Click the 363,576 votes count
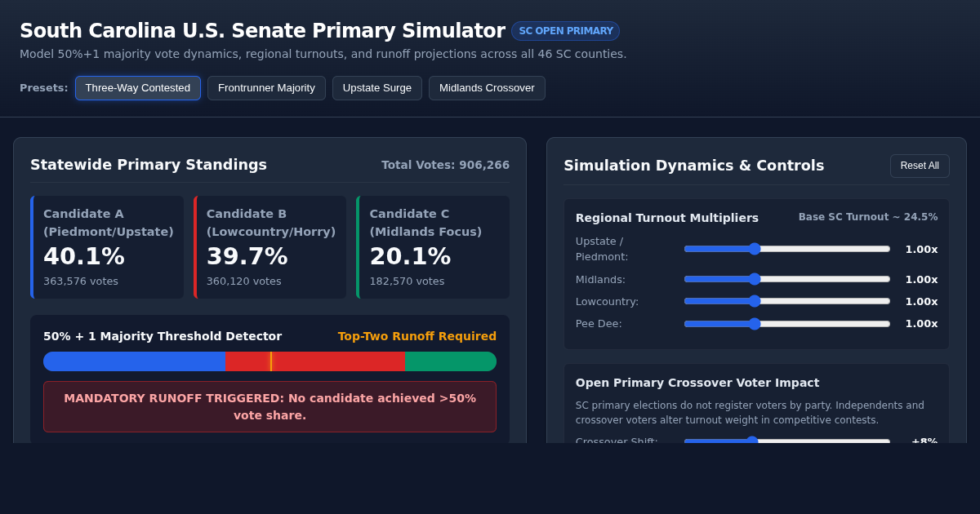 (x=81, y=281)
